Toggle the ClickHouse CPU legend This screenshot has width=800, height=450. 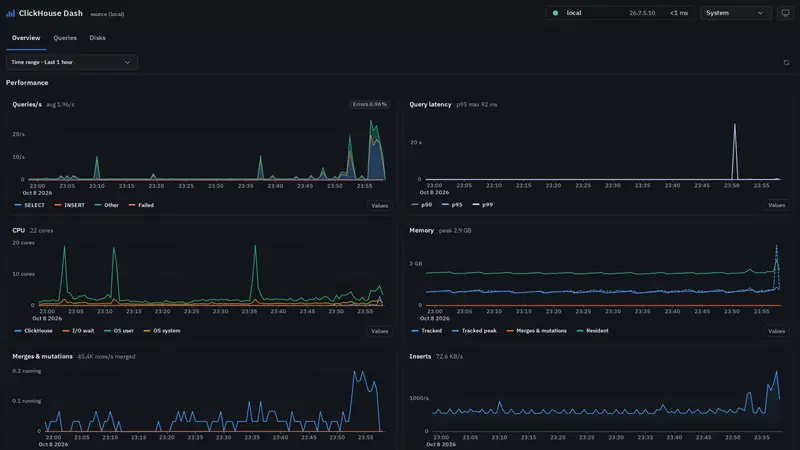(34, 331)
